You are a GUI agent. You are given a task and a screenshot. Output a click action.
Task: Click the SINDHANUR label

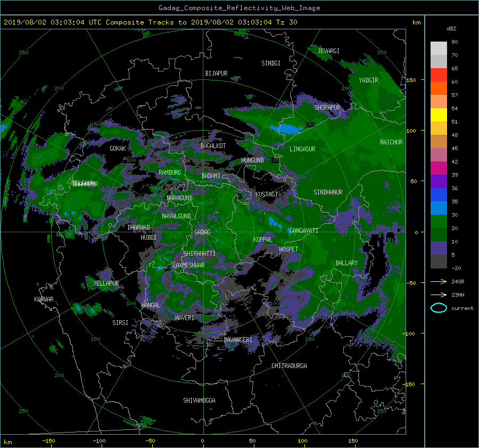[328, 192]
